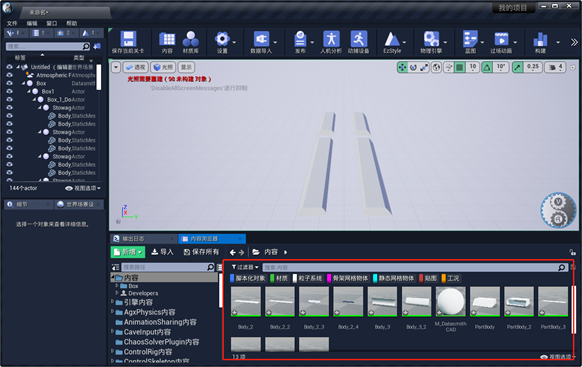582x367 pixels.
Task: Open the filters (过滤器) dropdown
Action: 245,267
